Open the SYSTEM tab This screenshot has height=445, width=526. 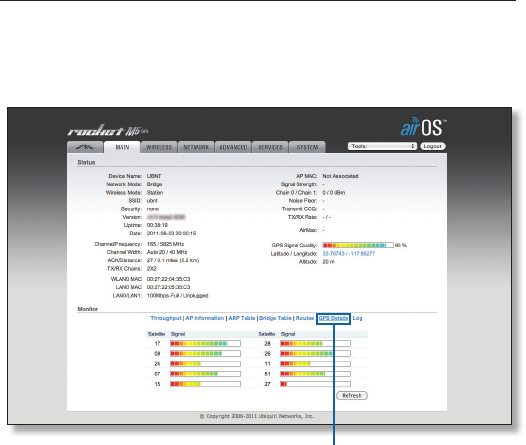click(307, 147)
